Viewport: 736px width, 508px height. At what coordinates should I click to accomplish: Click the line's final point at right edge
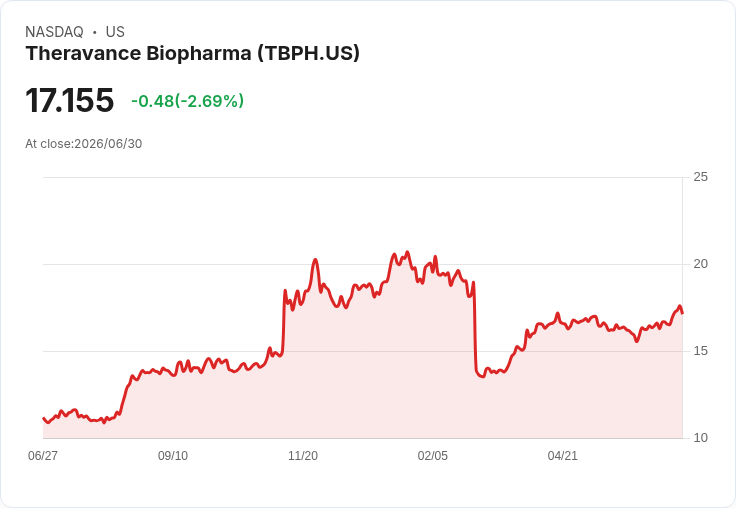coord(682,313)
